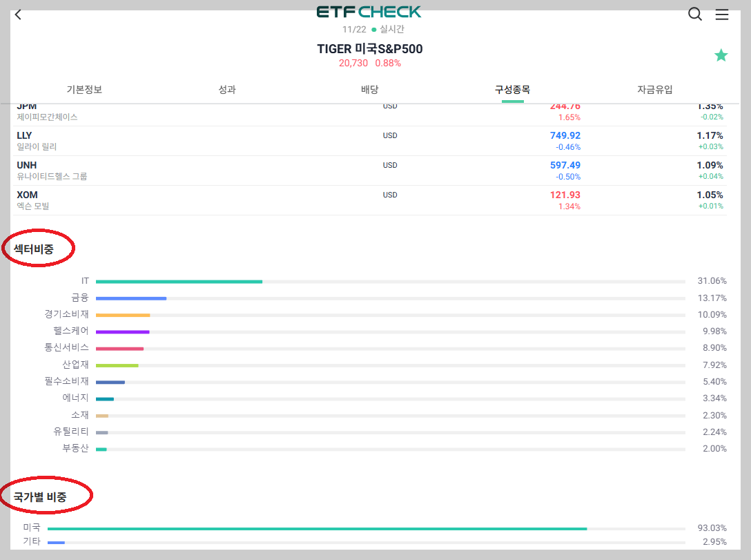Click the 7.92% sector value

pos(714,365)
